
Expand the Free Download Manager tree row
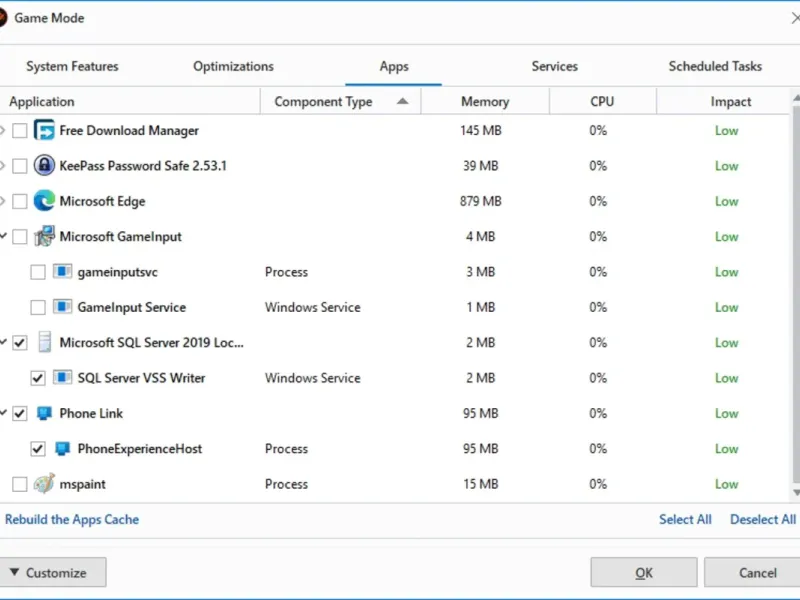click(x=3, y=131)
